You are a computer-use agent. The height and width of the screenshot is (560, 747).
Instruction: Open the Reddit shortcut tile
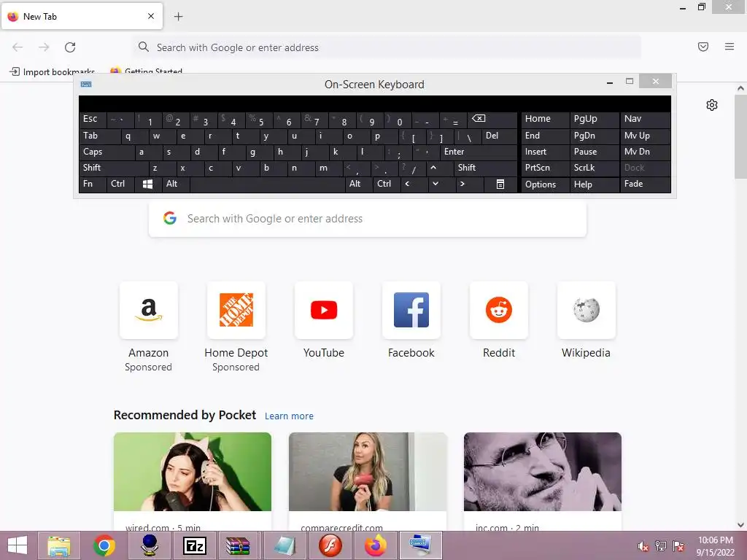(499, 310)
